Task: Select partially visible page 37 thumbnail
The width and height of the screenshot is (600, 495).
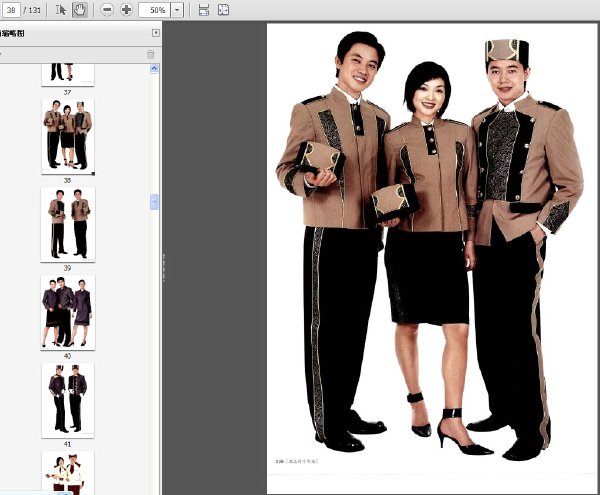Action: (68, 75)
